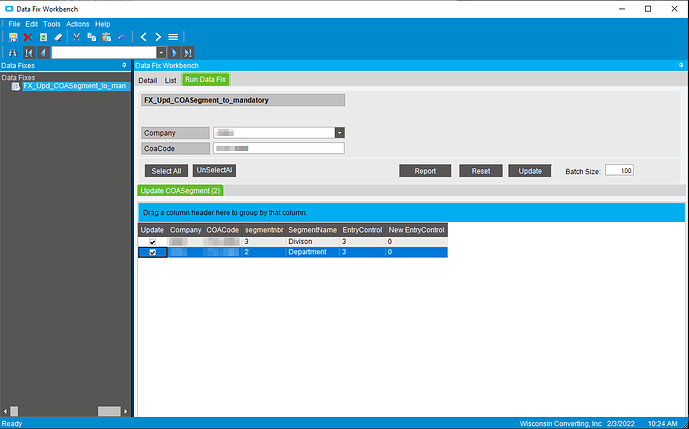Select the Run Data Fix tab
This screenshot has height=429, width=689.
pos(206,80)
